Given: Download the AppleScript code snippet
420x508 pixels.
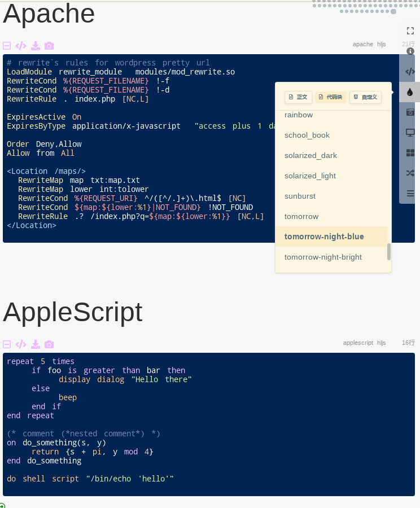Looking at the screenshot, I should 36,344.
